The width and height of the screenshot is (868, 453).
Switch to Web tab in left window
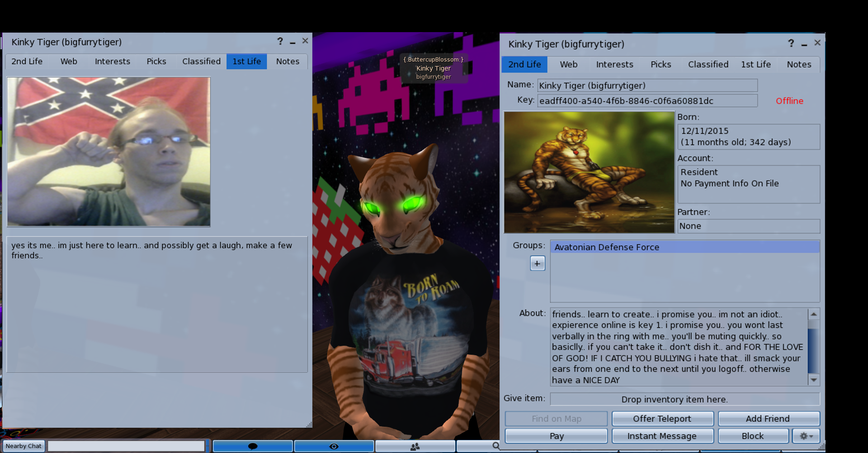pyautogui.click(x=69, y=61)
